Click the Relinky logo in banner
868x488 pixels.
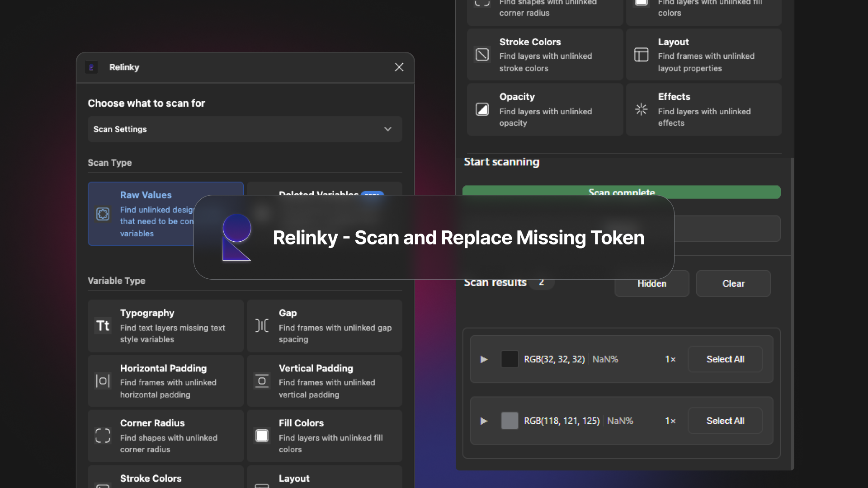pos(236,237)
